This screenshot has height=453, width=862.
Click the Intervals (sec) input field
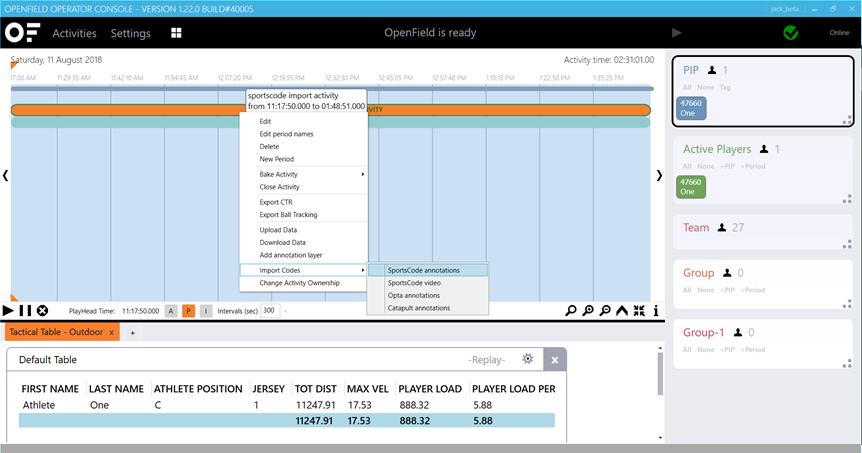tap(270, 311)
